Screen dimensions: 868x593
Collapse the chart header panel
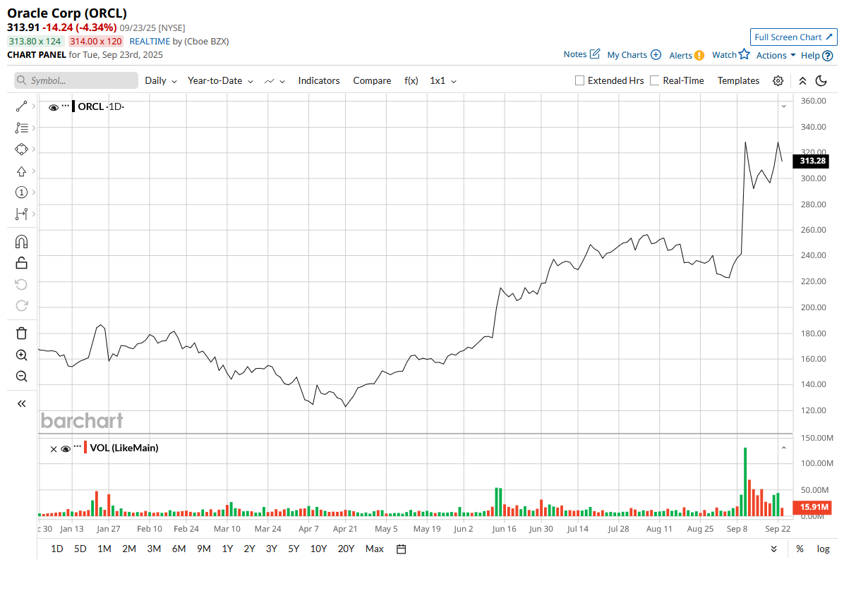coord(802,80)
